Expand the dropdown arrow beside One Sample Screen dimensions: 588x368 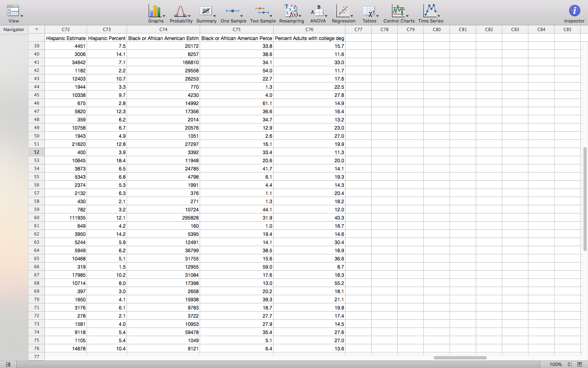241,16
